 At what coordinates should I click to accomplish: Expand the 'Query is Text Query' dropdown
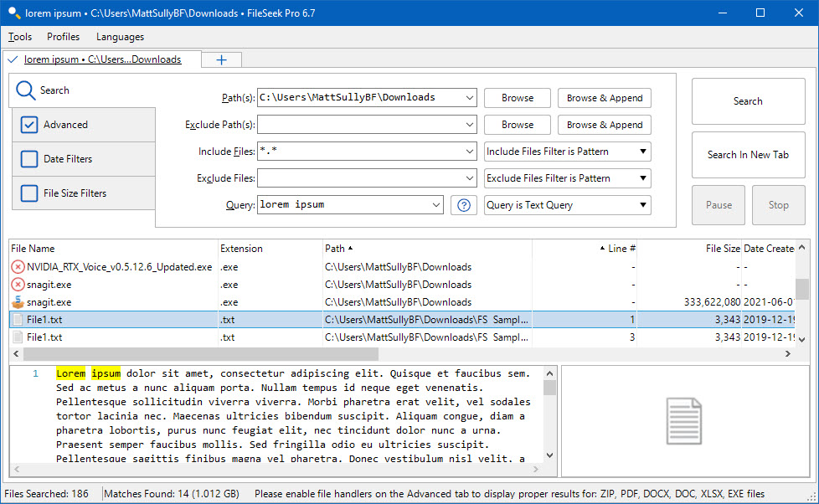pos(567,205)
